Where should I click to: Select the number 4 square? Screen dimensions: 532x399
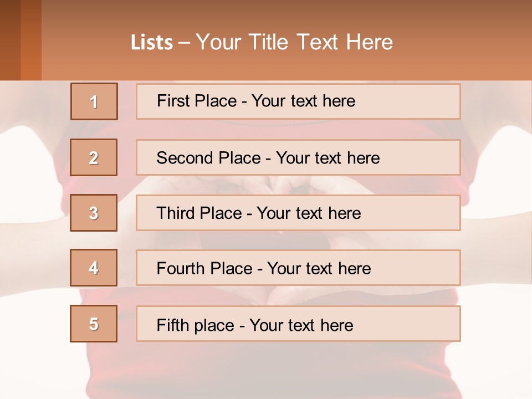[x=94, y=268]
